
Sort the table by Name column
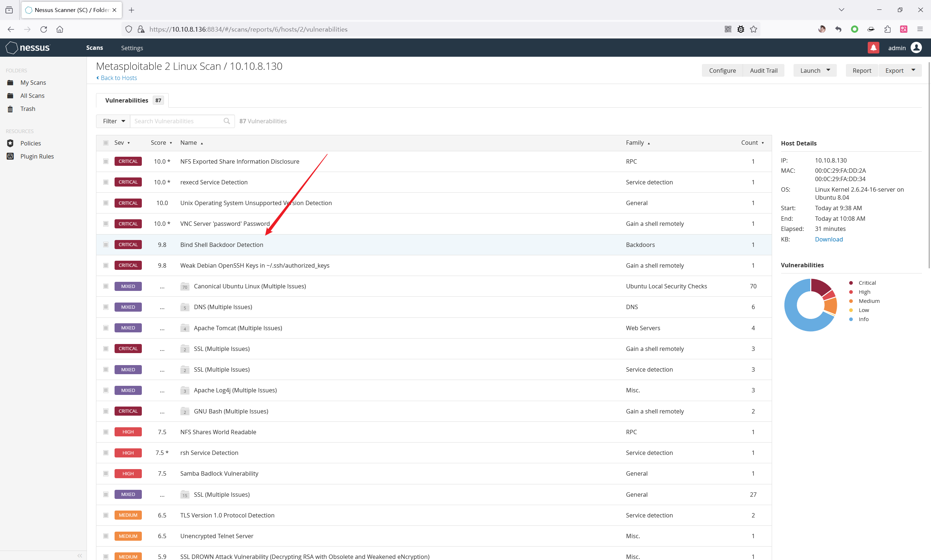191,143
